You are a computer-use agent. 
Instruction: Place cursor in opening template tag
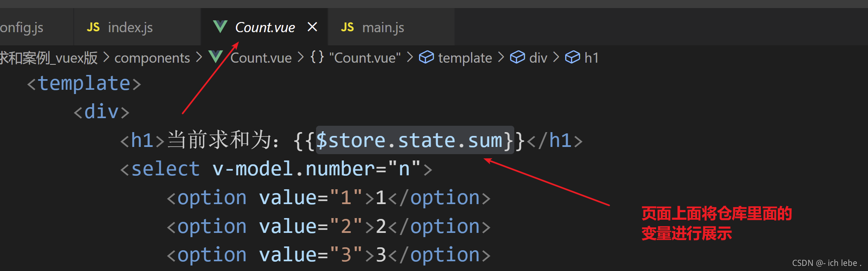click(x=84, y=83)
